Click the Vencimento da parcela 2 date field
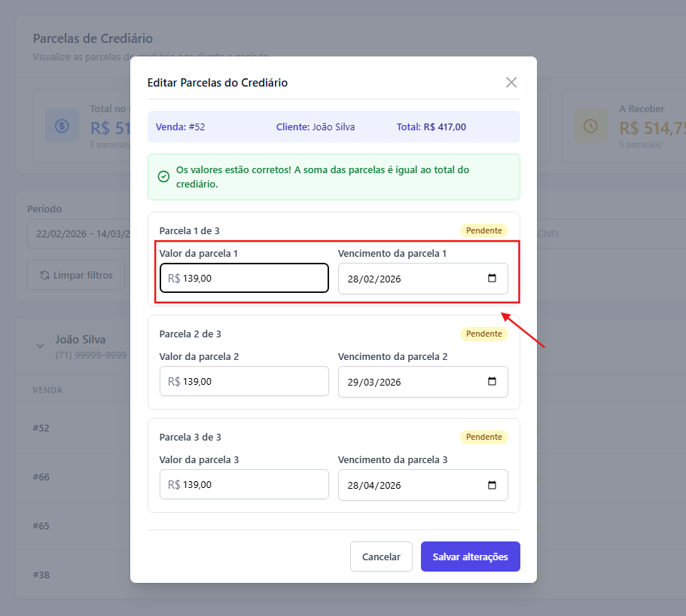 pyautogui.click(x=407, y=382)
